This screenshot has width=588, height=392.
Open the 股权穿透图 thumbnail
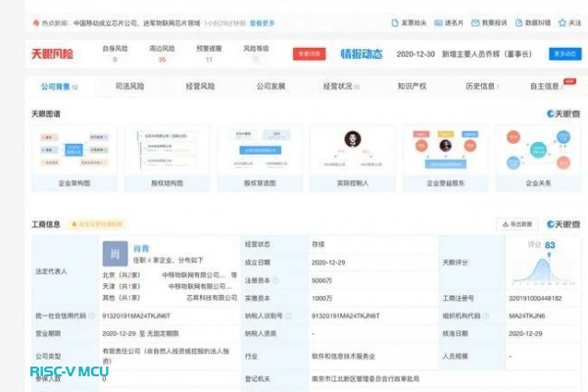(260, 159)
